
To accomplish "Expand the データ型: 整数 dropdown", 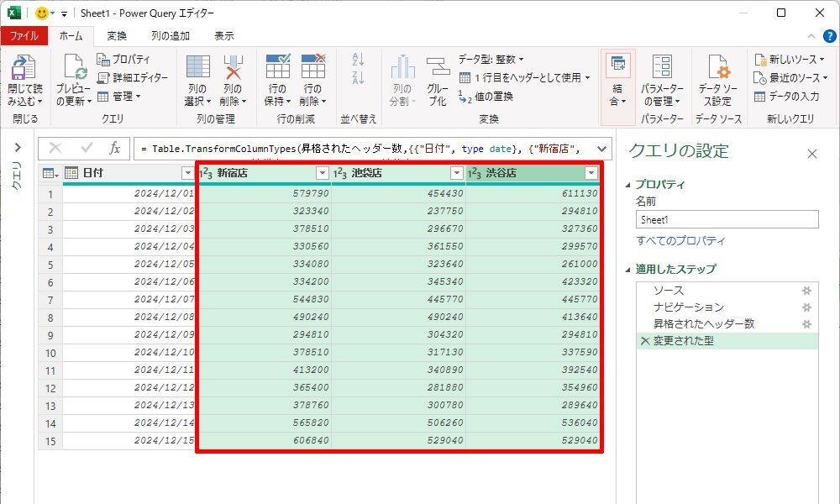I will coord(491,60).
